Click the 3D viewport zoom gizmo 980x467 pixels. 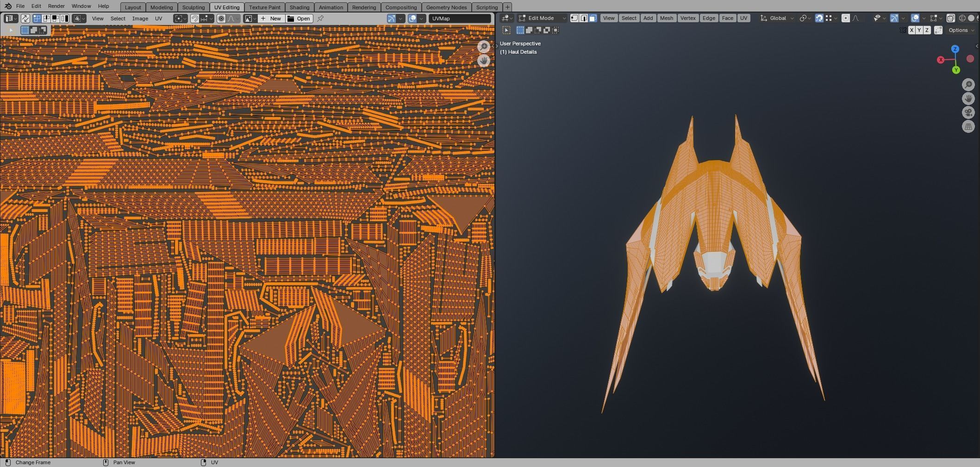968,85
